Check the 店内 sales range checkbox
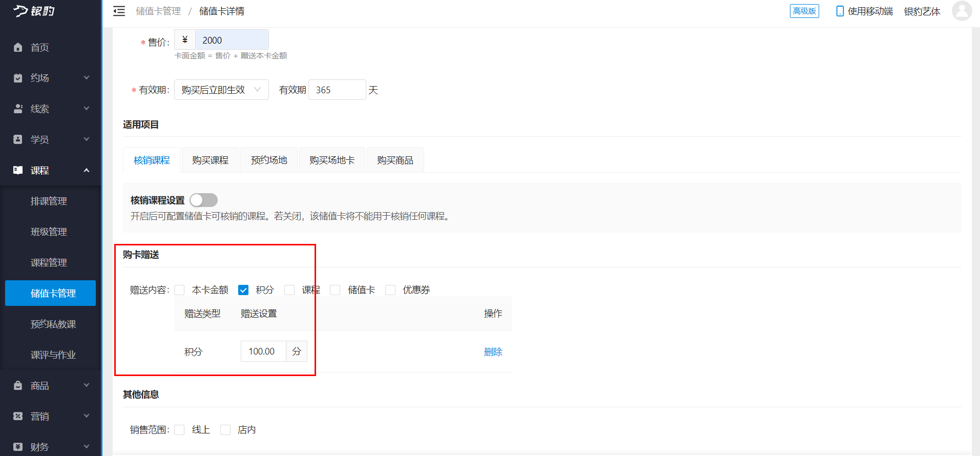Screen dimensions: 980x456 (x=225, y=430)
